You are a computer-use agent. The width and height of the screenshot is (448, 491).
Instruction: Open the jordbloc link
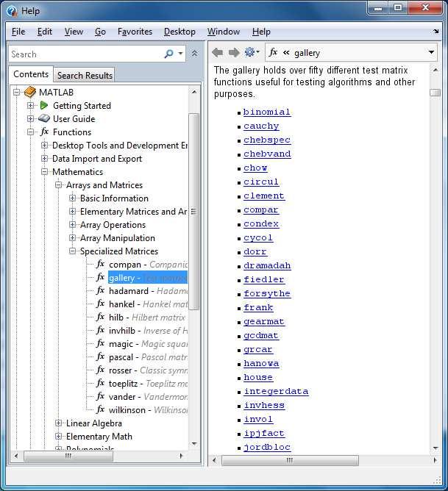click(267, 447)
